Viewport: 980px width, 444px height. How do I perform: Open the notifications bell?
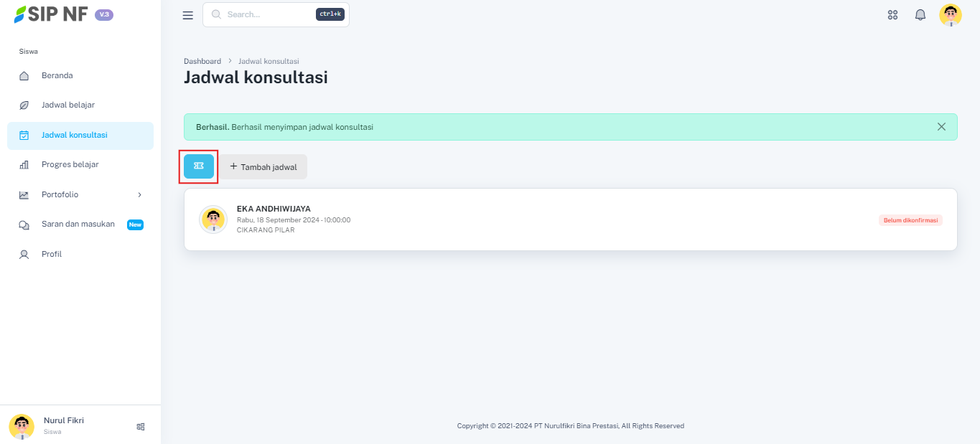point(920,15)
